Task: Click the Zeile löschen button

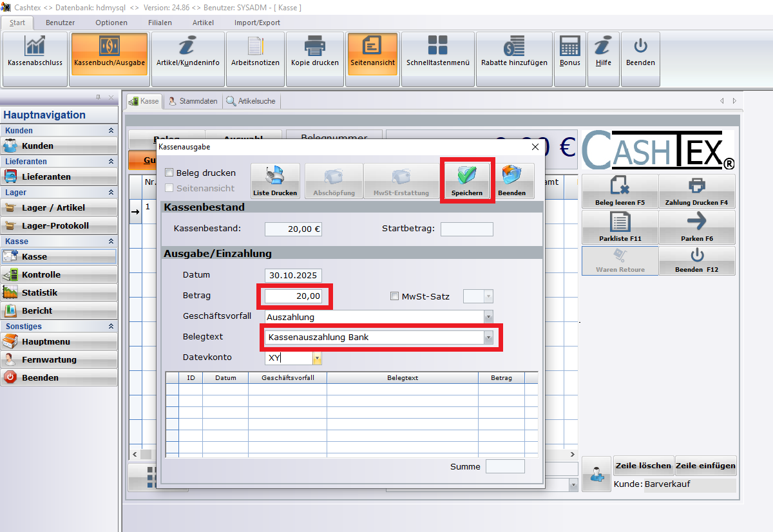Action: coord(644,466)
